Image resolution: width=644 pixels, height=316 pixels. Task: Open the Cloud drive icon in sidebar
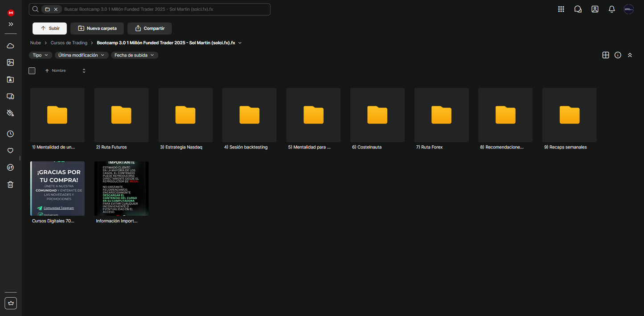(11, 46)
